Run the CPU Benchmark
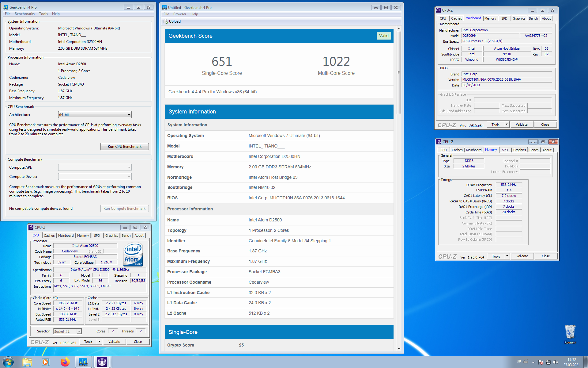This screenshot has height=368, width=588. tap(125, 147)
